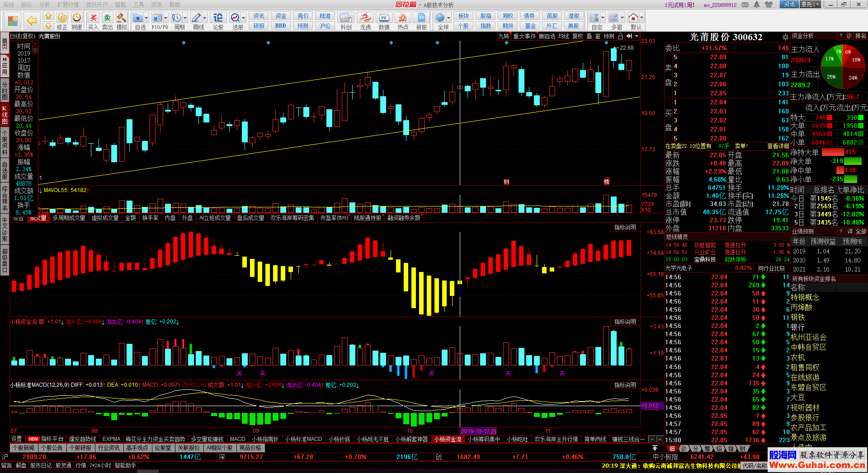The height and width of the screenshot is (473, 868).
Task: Switch to the 个股公告 tab
Action: [x=52, y=448]
